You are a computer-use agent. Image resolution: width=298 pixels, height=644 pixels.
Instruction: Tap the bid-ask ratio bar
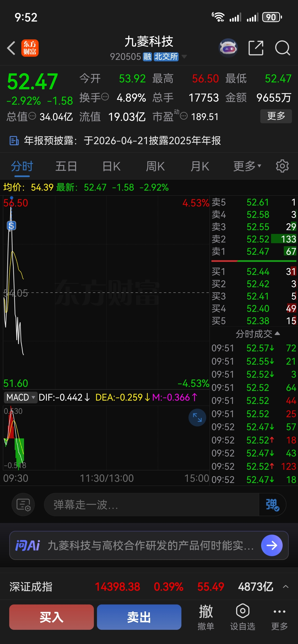tap(254, 261)
